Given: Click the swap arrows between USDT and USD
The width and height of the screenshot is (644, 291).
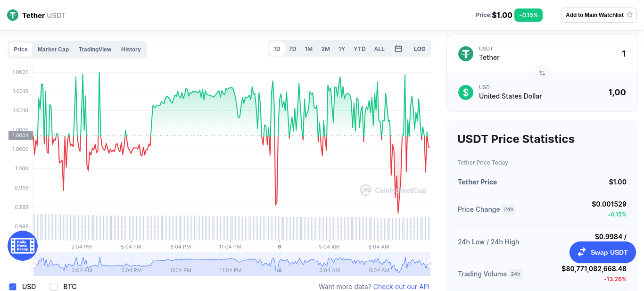Looking at the screenshot, I should point(542,73).
